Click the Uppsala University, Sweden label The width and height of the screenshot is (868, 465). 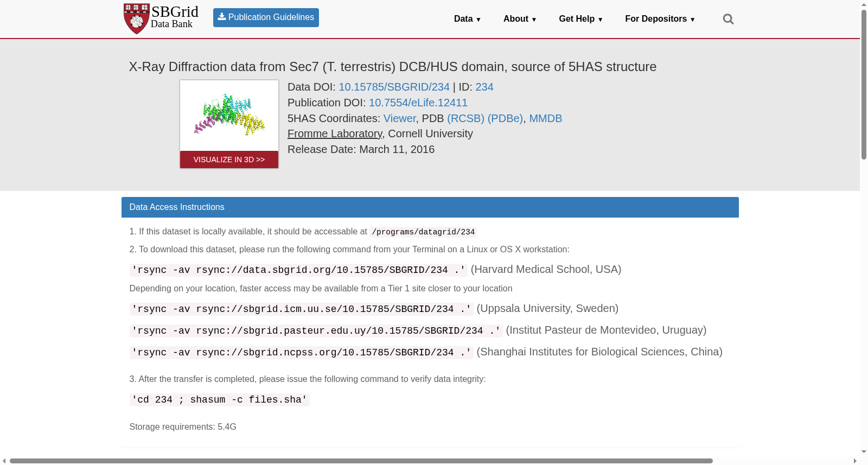[547, 308]
